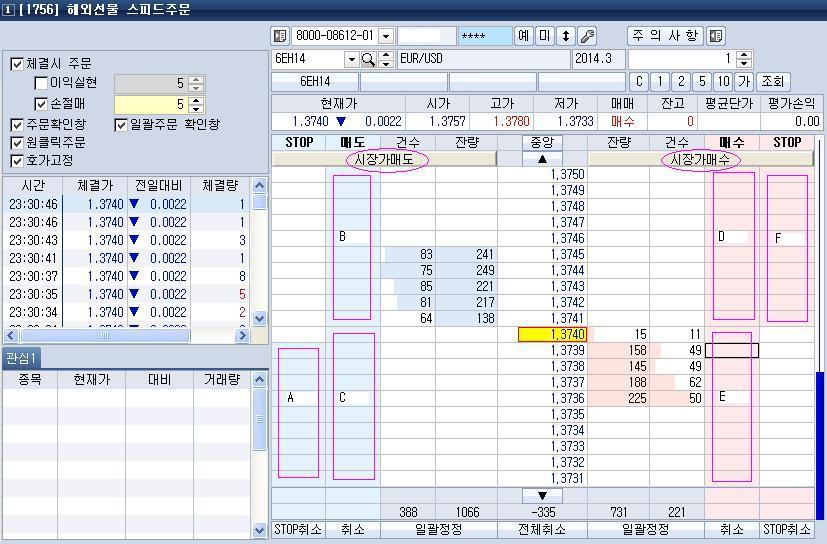The width and height of the screenshot is (827, 544).
Task: Enable the 이익실현 checkbox
Action: coord(41,84)
